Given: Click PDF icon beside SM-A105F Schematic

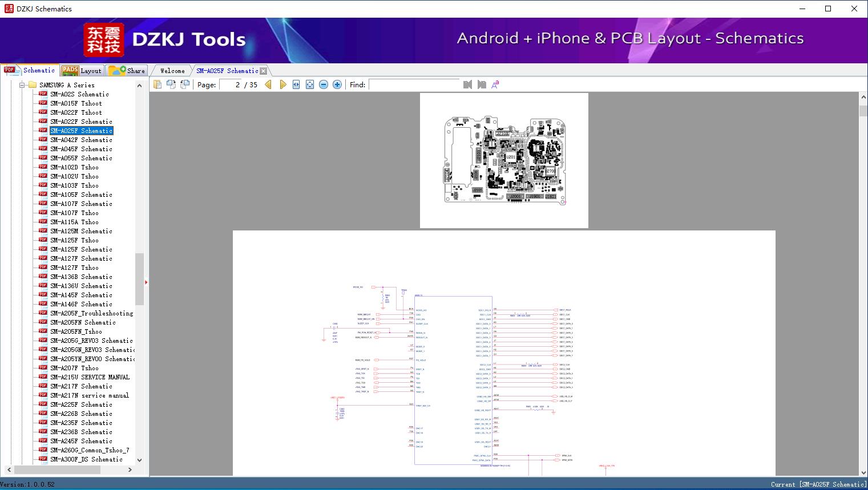Looking at the screenshot, I should [x=43, y=194].
